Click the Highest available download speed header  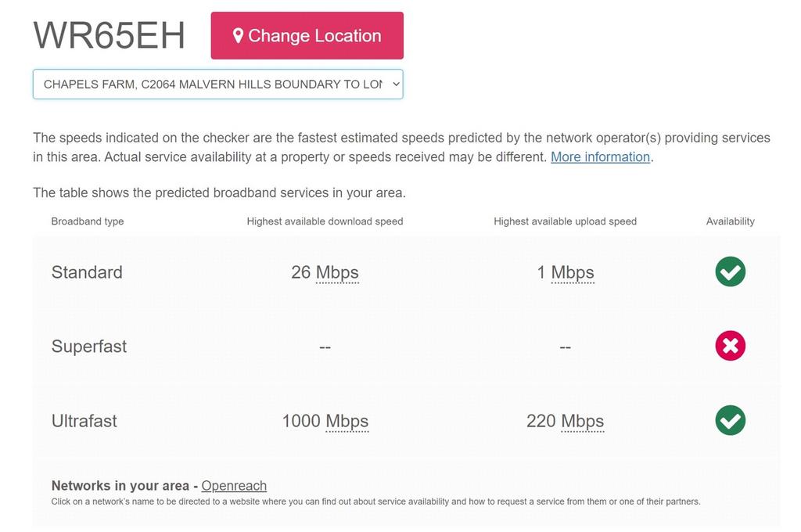(x=325, y=221)
